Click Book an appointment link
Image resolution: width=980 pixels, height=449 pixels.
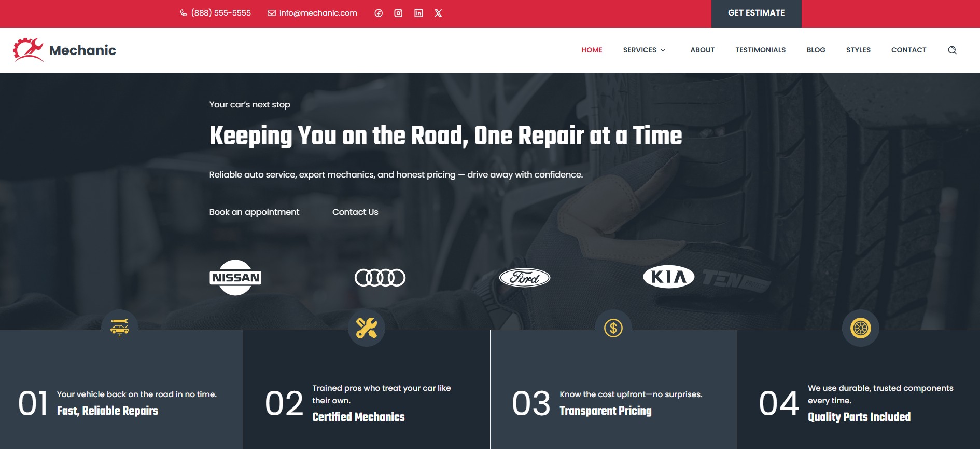pos(254,212)
